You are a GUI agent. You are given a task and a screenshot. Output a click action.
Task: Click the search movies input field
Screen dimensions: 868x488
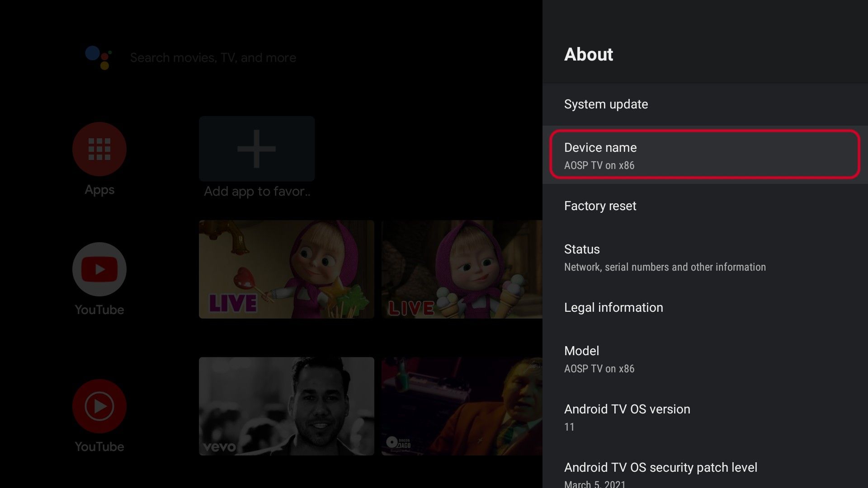(213, 58)
